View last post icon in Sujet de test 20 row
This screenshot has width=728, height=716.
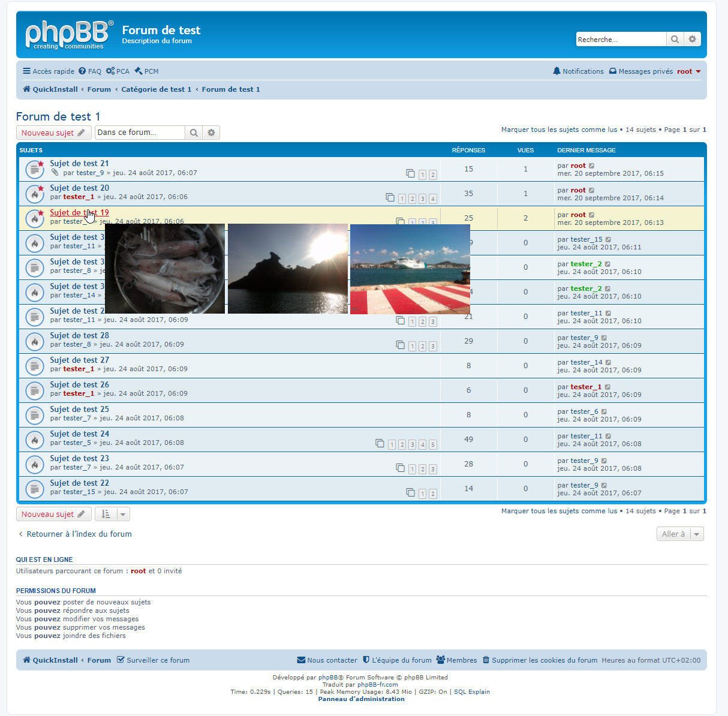[591, 190]
